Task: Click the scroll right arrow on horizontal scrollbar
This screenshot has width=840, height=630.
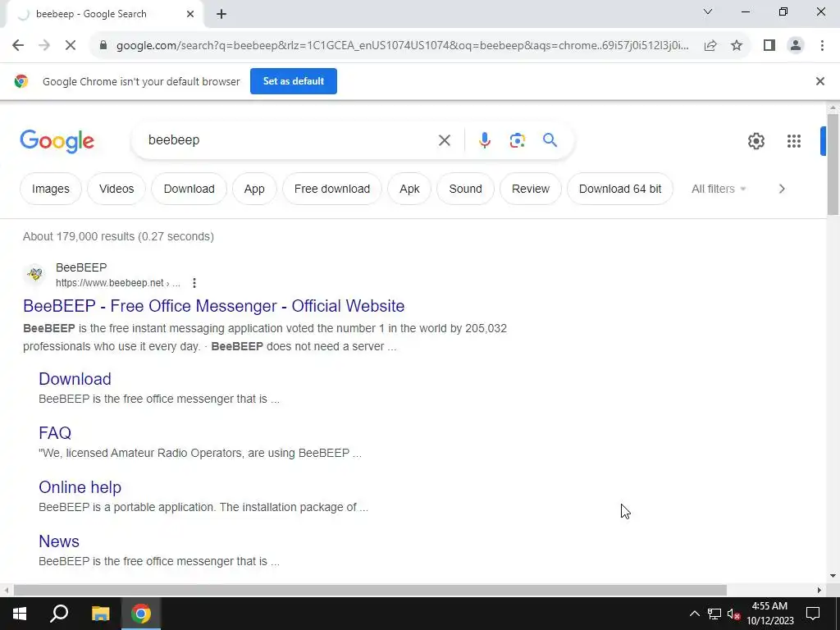Action: (819, 590)
